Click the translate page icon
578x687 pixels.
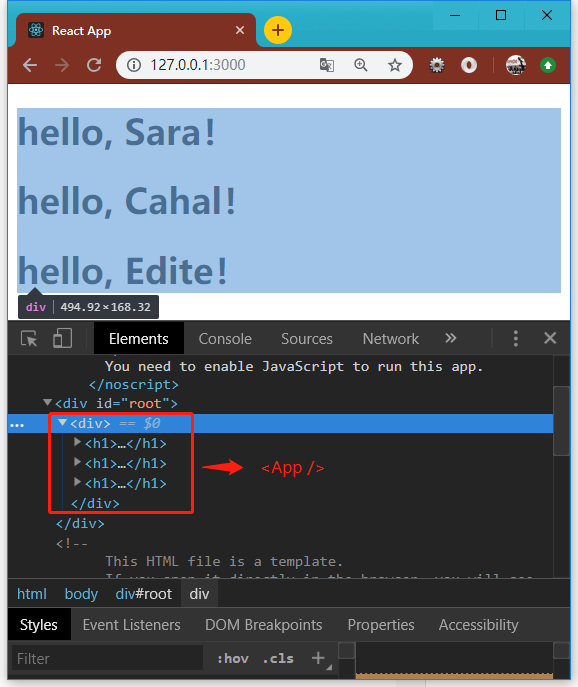[x=326, y=65]
